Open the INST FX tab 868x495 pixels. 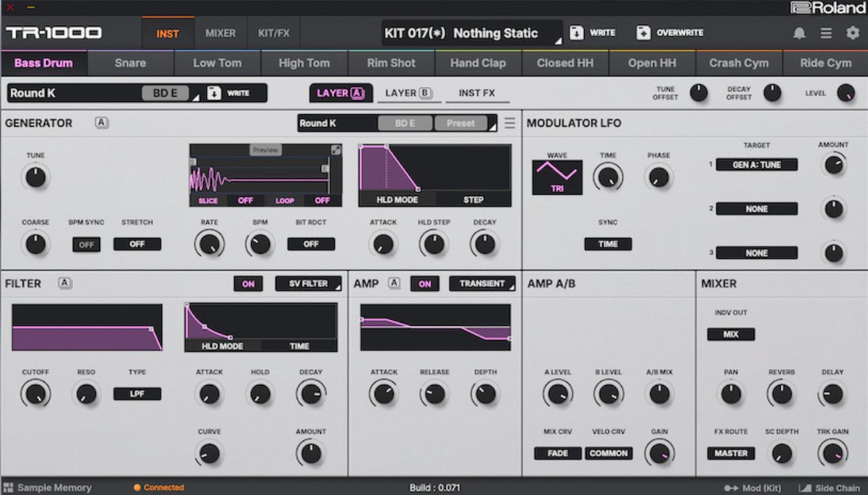coord(477,93)
